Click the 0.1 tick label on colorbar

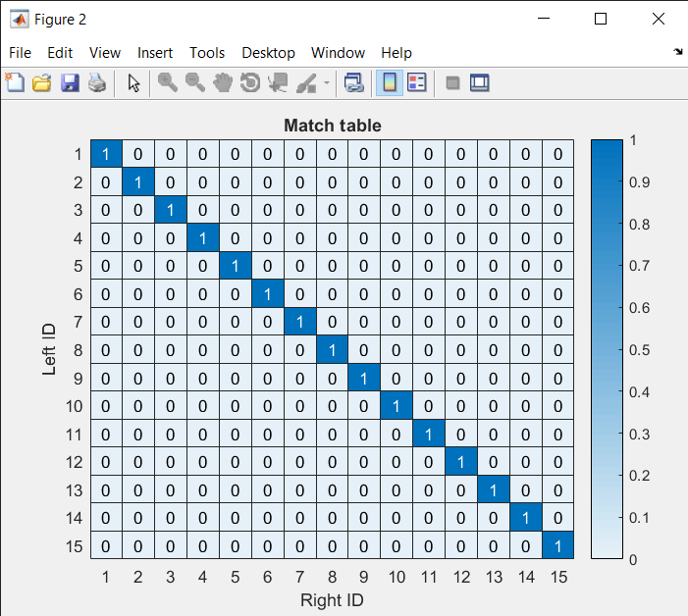(x=639, y=518)
